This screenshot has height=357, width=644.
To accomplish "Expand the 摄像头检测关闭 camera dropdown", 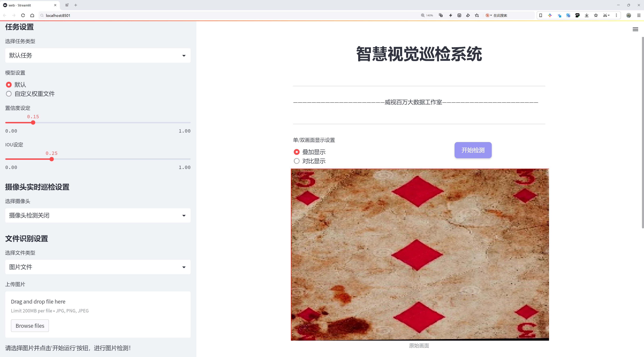I will [98, 215].
